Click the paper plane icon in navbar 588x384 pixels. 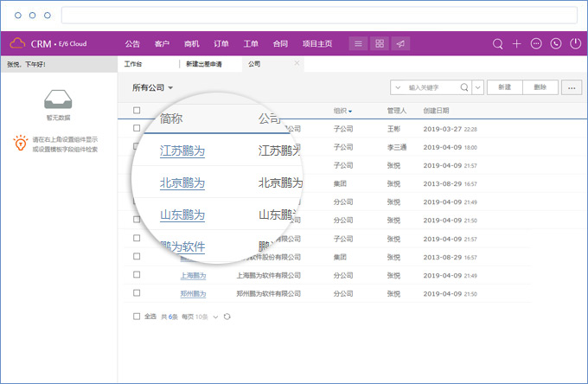[399, 43]
